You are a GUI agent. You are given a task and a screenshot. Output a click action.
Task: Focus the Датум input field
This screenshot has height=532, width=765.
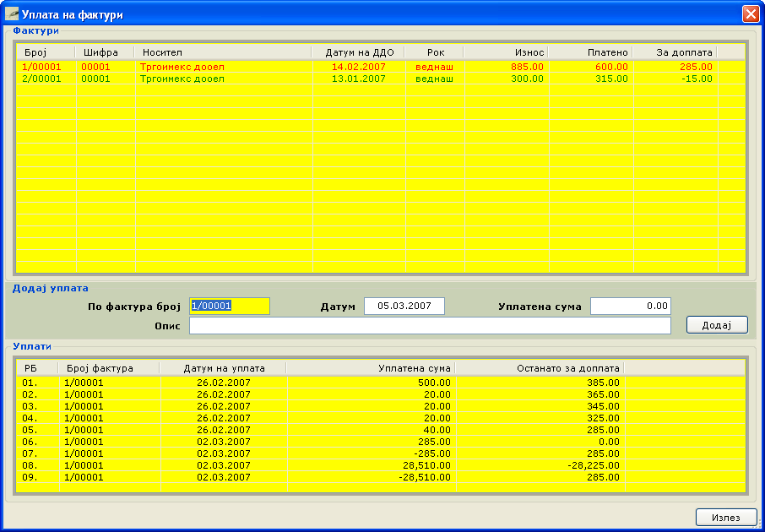point(404,307)
